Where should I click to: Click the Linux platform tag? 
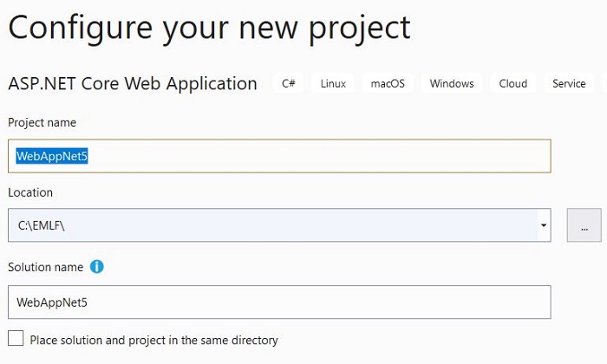click(x=333, y=84)
